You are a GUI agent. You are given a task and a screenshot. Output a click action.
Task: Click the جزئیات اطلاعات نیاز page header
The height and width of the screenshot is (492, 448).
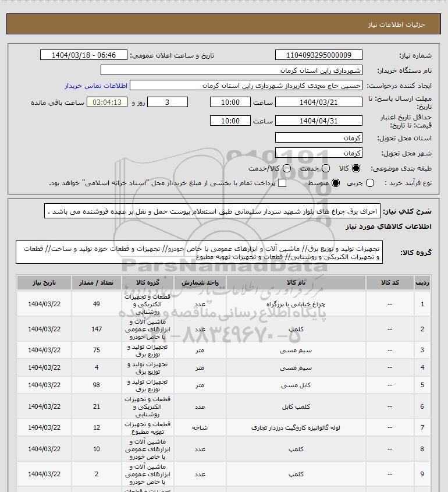coord(397,24)
